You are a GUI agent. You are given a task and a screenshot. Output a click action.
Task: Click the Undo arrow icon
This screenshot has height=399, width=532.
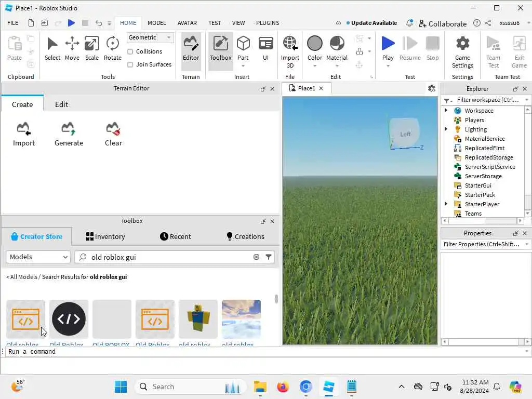[98, 23]
